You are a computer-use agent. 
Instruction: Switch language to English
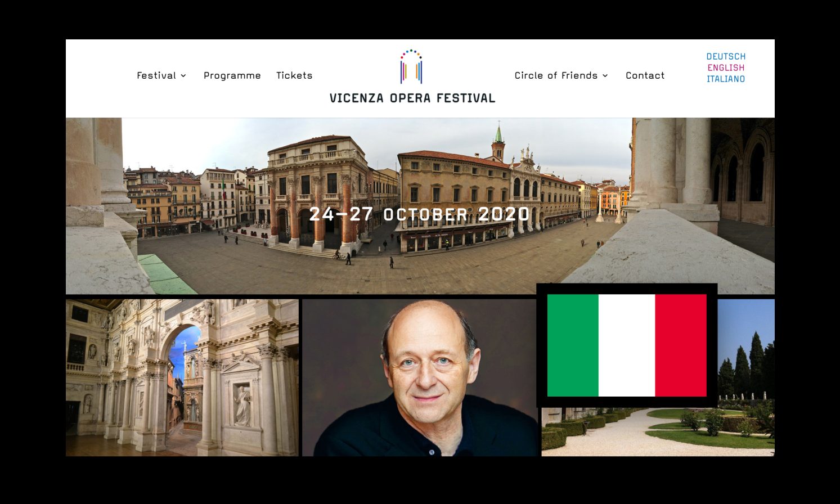726,67
